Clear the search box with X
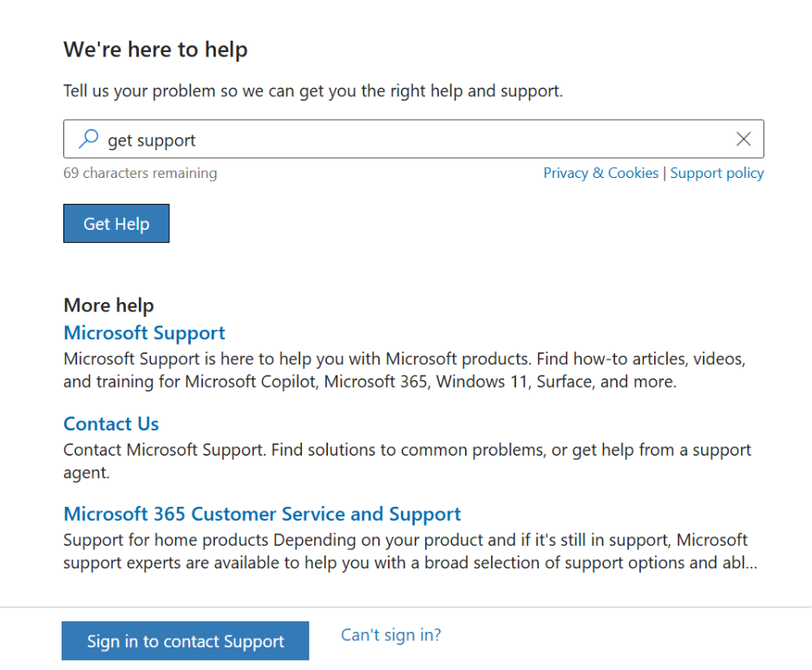Viewport: 812px width, 670px height. point(743,139)
